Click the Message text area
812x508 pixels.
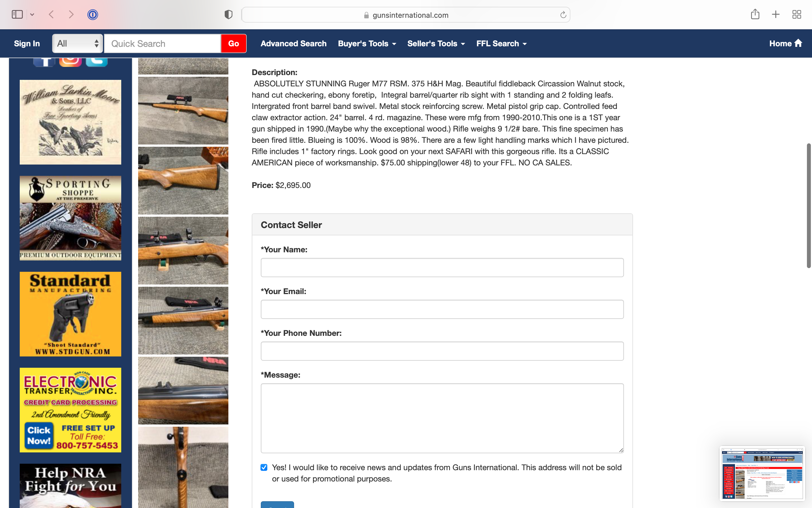[442, 418]
